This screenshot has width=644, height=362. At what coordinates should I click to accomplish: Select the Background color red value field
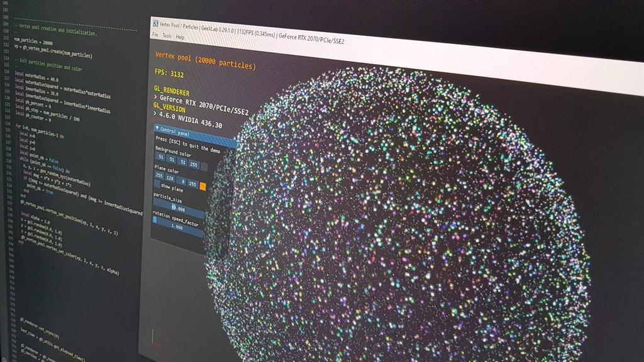pyautogui.click(x=160, y=156)
